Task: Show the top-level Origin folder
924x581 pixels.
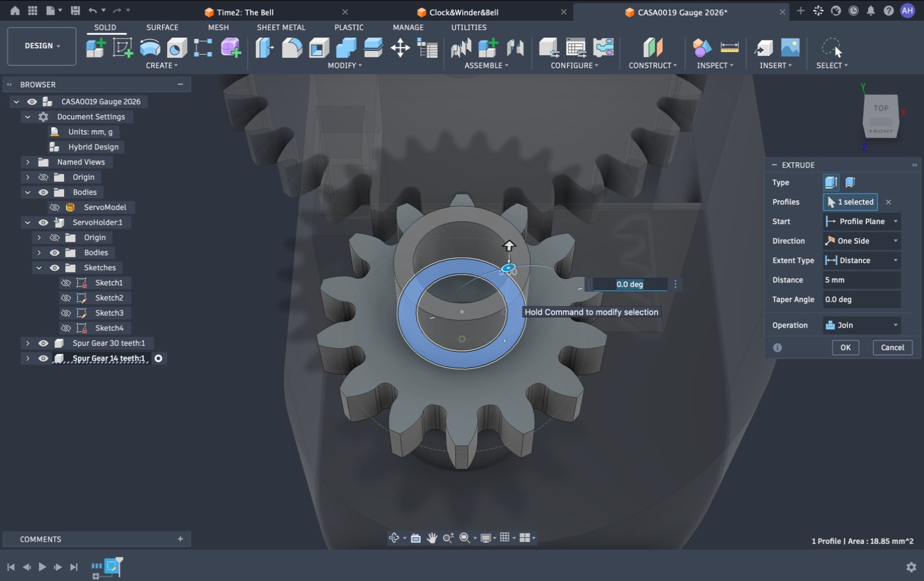Action: [43, 177]
